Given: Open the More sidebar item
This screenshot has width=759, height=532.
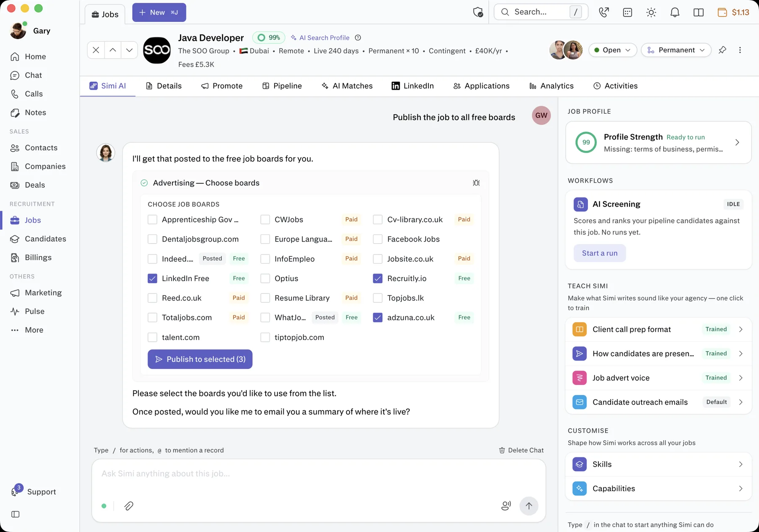Looking at the screenshot, I should pos(27,330).
